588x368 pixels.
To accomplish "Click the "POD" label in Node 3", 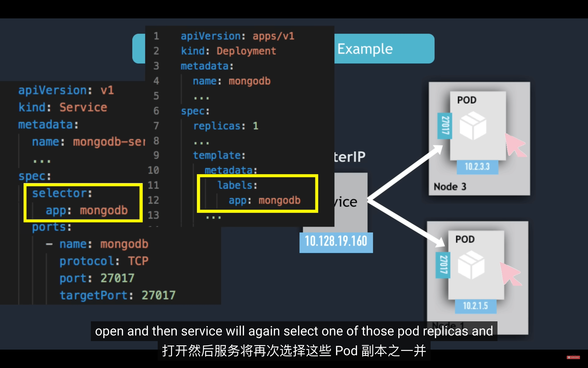I will coord(467,100).
